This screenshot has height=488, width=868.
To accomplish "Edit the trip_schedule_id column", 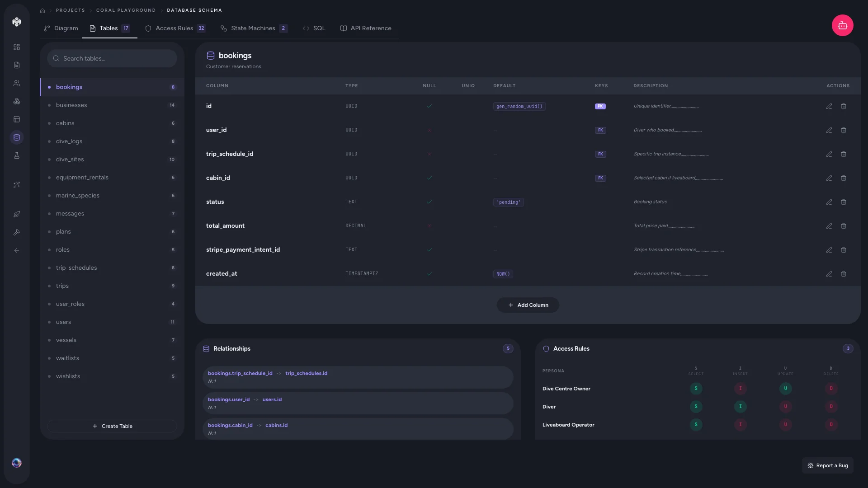I will 829,154.
